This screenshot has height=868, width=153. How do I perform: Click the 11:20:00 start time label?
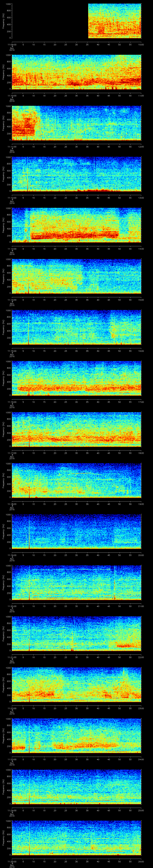[12, 606]
